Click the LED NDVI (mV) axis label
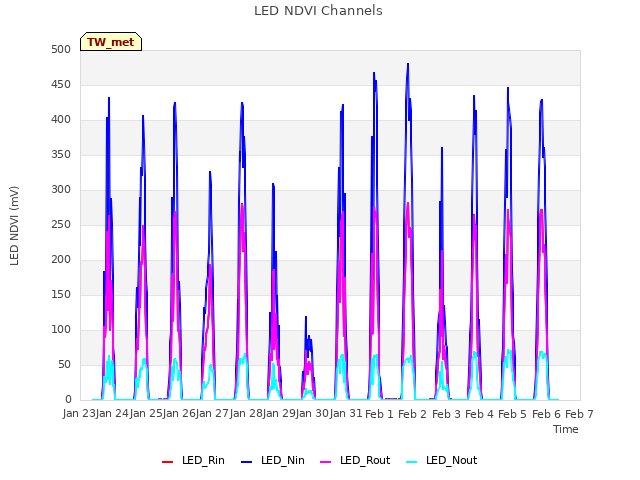 tap(14, 226)
